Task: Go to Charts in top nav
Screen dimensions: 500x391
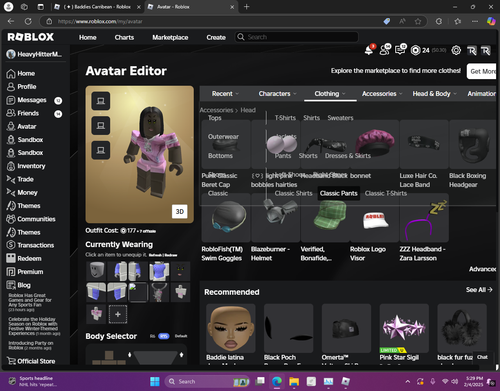Action: click(x=124, y=37)
